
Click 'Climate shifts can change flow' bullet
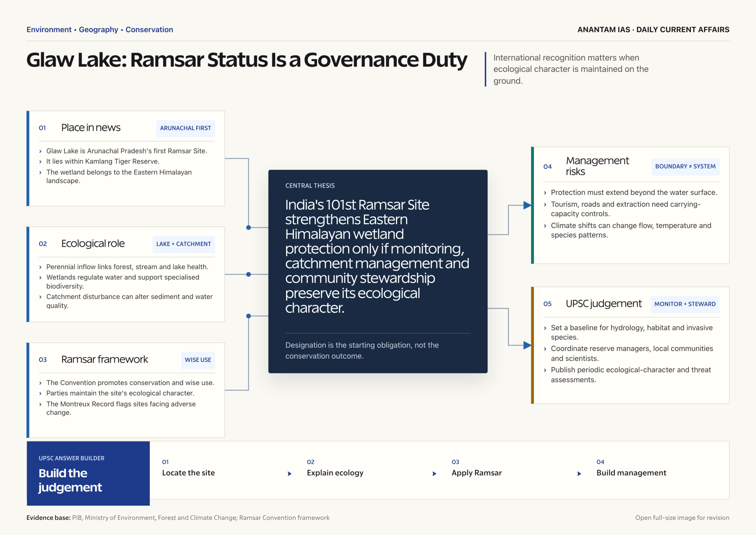[631, 231]
